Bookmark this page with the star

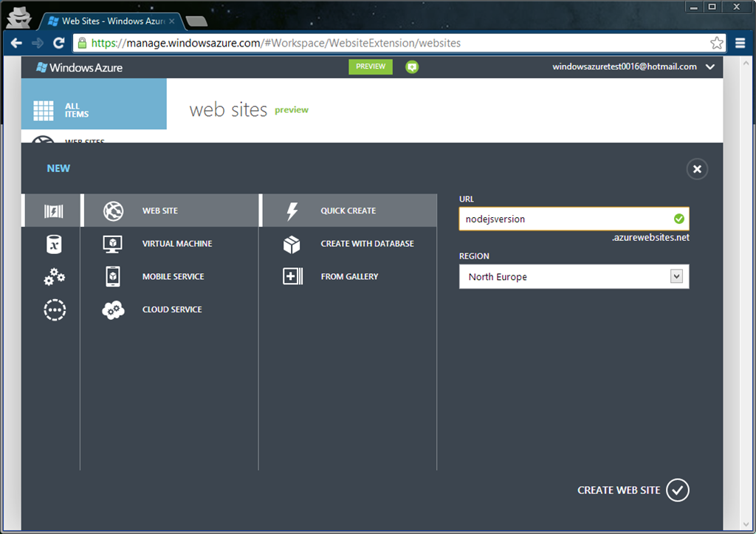click(716, 43)
